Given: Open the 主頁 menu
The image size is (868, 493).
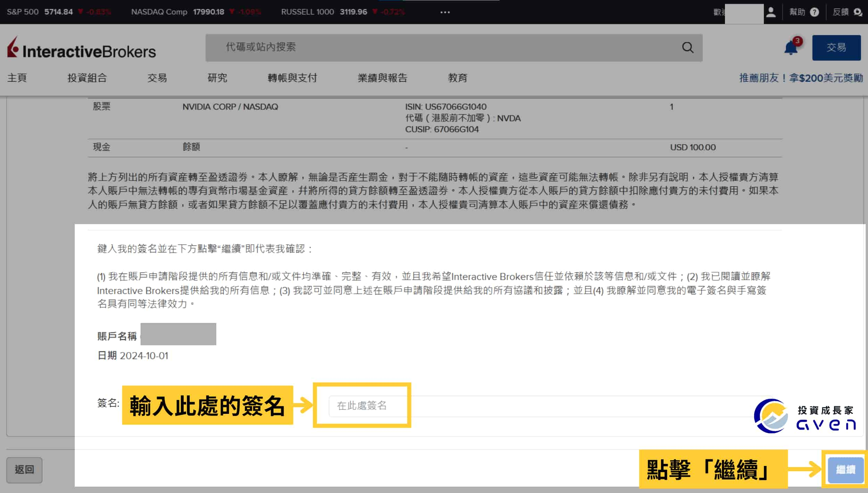Looking at the screenshot, I should point(17,78).
